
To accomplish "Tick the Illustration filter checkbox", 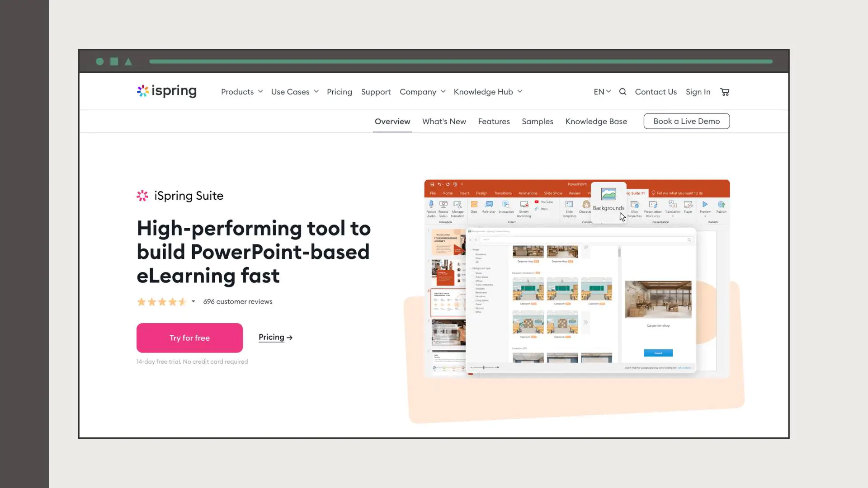I will (x=473, y=254).
